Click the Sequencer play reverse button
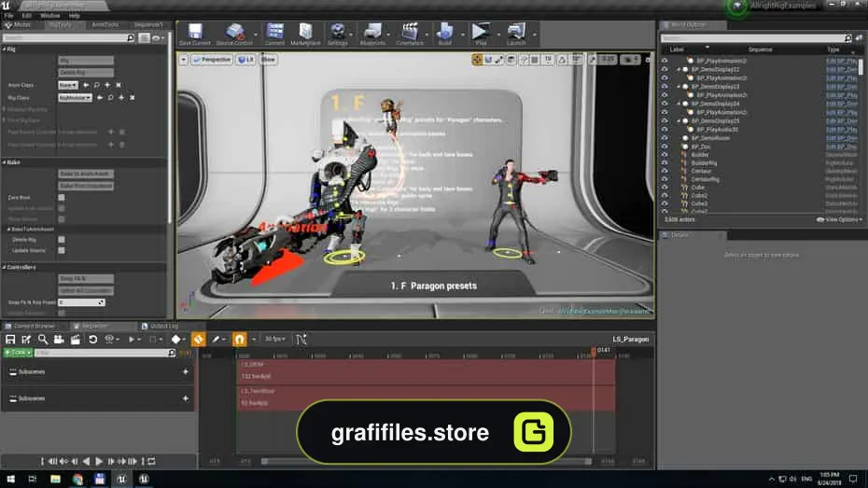 click(x=87, y=461)
